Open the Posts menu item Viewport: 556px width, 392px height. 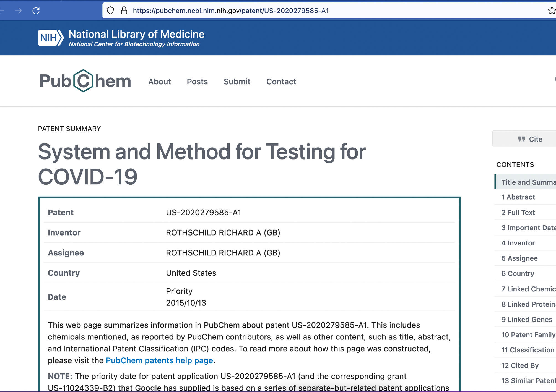click(197, 82)
